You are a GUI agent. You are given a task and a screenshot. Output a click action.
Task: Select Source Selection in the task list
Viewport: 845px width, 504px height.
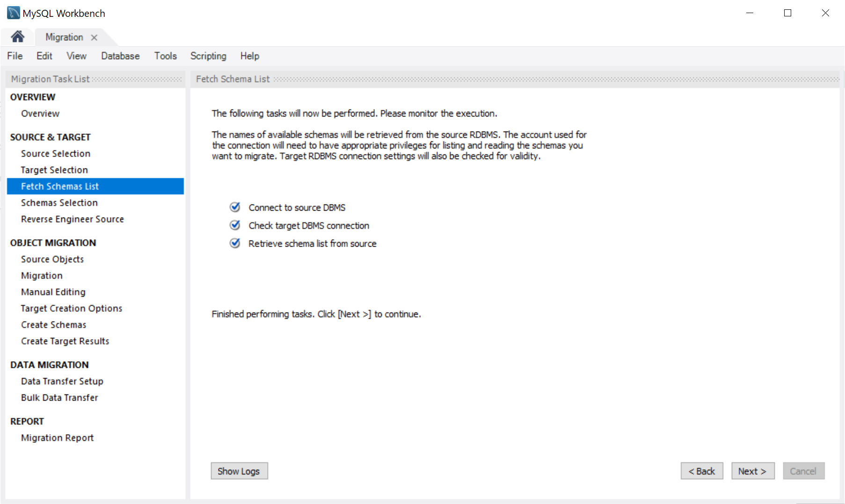56,153
